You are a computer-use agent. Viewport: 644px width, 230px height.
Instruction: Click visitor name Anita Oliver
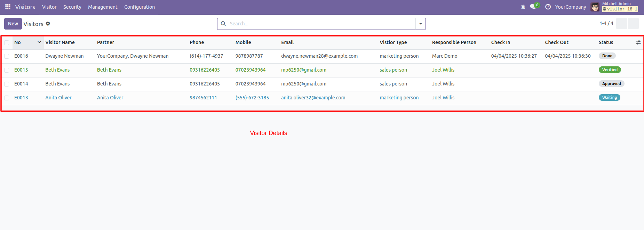(58, 98)
